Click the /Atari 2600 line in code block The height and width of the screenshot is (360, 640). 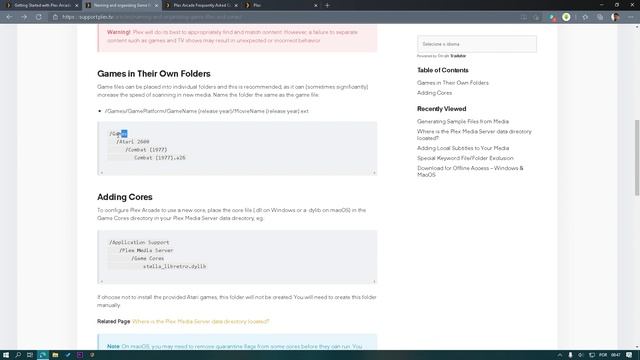(x=133, y=142)
